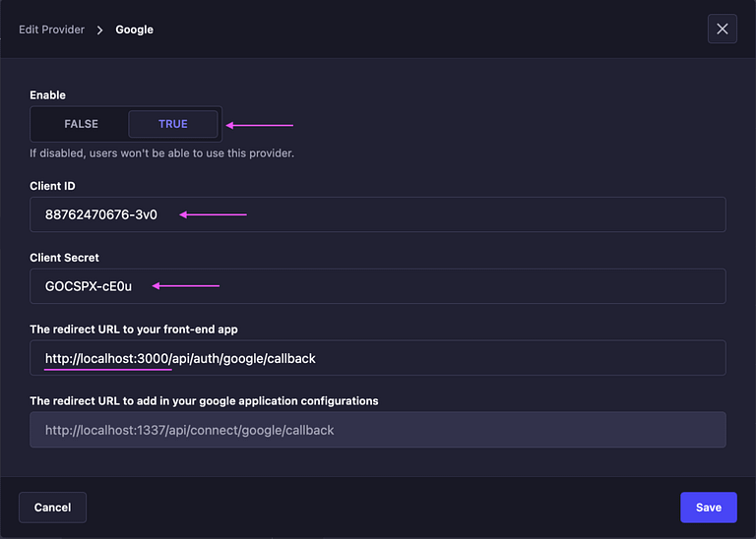Viewport: 756px width, 539px height.
Task: Focus the Client Secret input field
Action: pyautogui.click(x=378, y=286)
